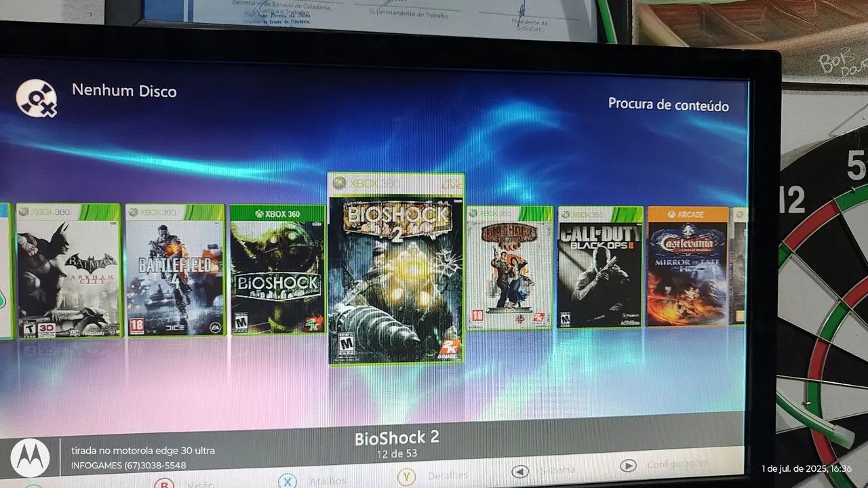Click the start arrow Configurações icon
Image resolution: width=868 pixels, height=488 pixels.
coord(628,466)
